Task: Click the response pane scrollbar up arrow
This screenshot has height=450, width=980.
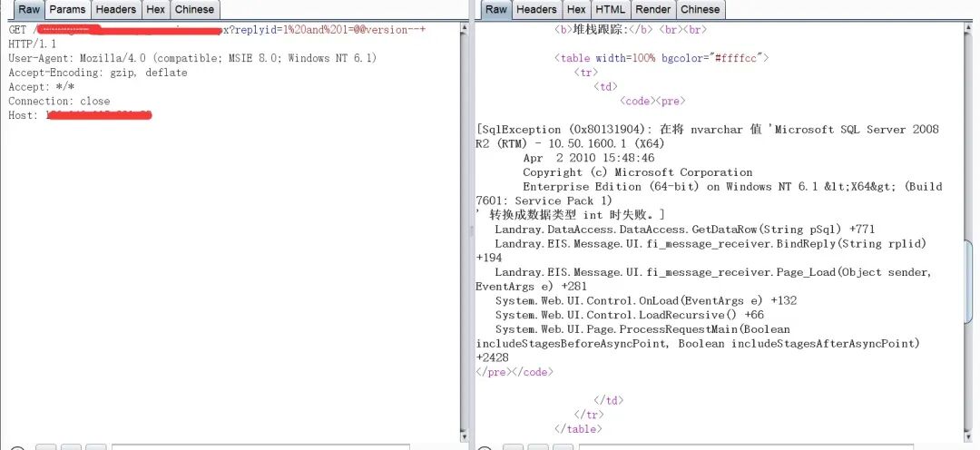Action: [969, 28]
